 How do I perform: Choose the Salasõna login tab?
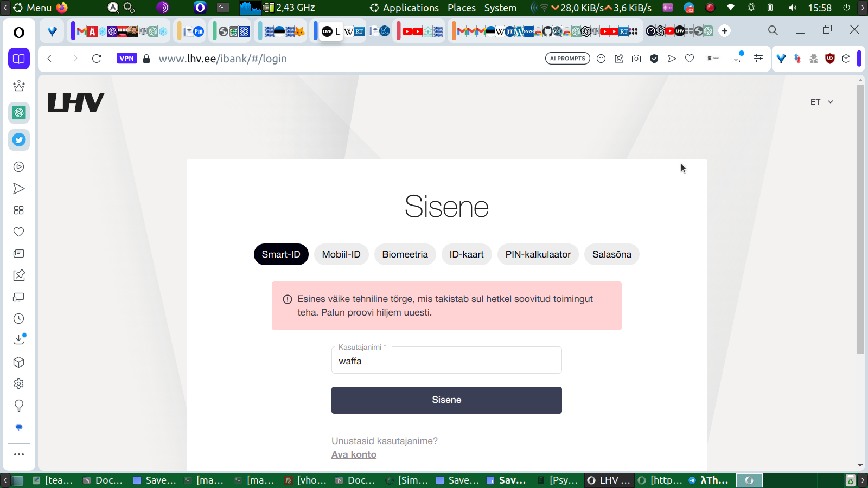(612, 254)
